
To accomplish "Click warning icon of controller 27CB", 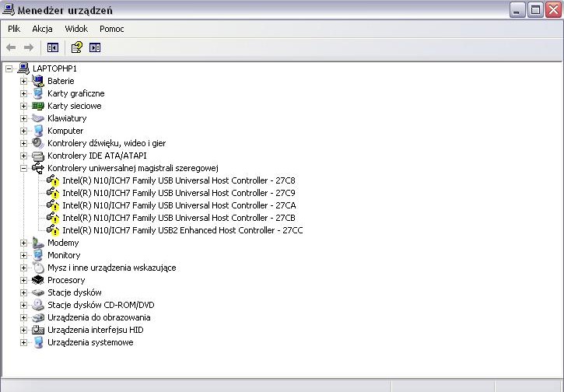I will tap(53, 218).
